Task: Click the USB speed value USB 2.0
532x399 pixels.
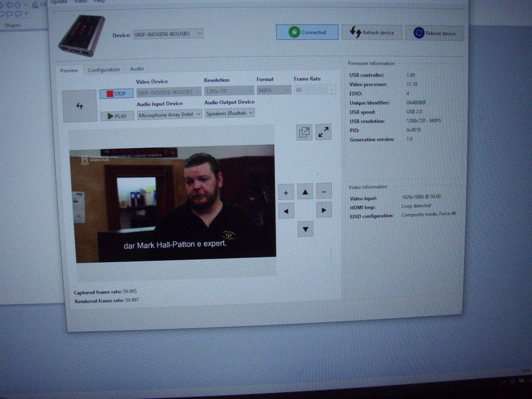Action: tap(415, 112)
